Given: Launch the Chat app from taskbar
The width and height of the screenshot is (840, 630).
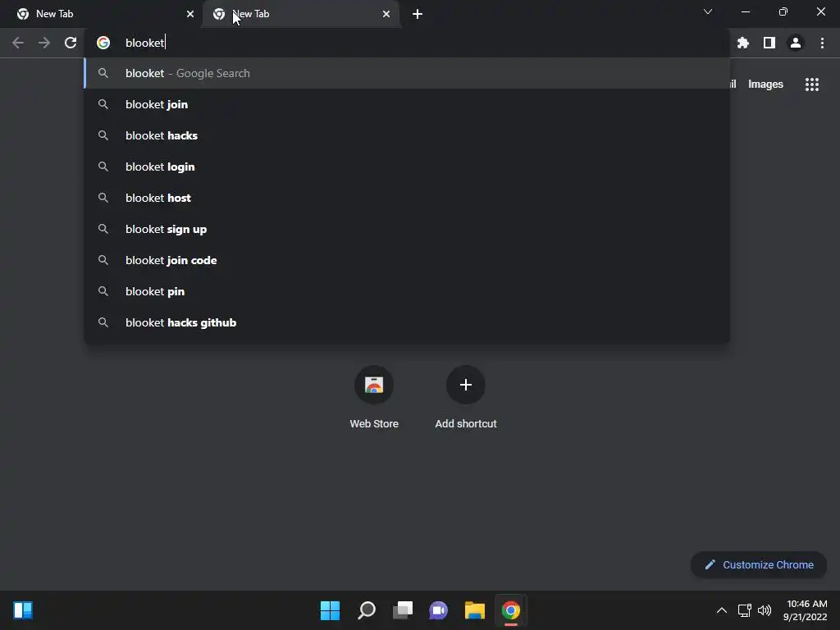Looking at the screenshot, I should (x=438, y=610).
